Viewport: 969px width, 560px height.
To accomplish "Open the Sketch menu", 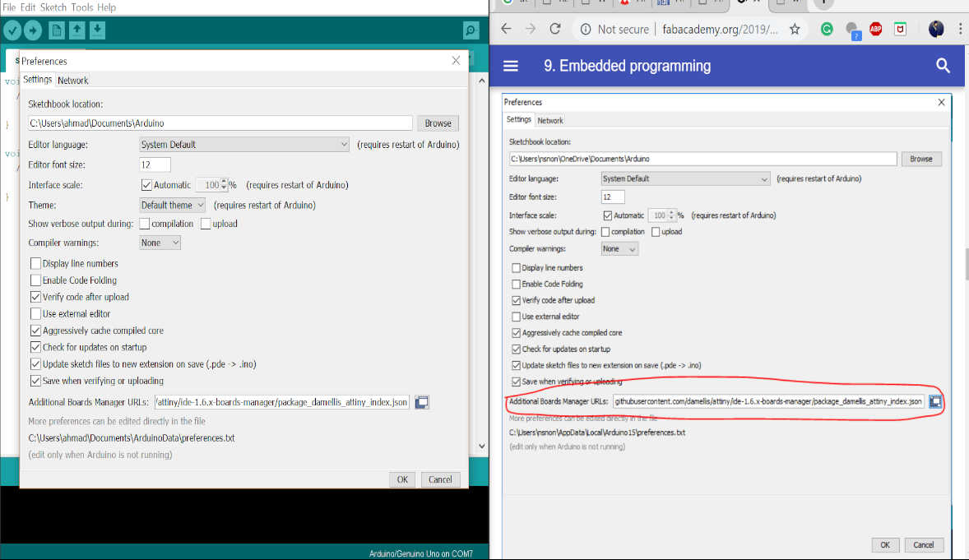I will pos(53,7).
